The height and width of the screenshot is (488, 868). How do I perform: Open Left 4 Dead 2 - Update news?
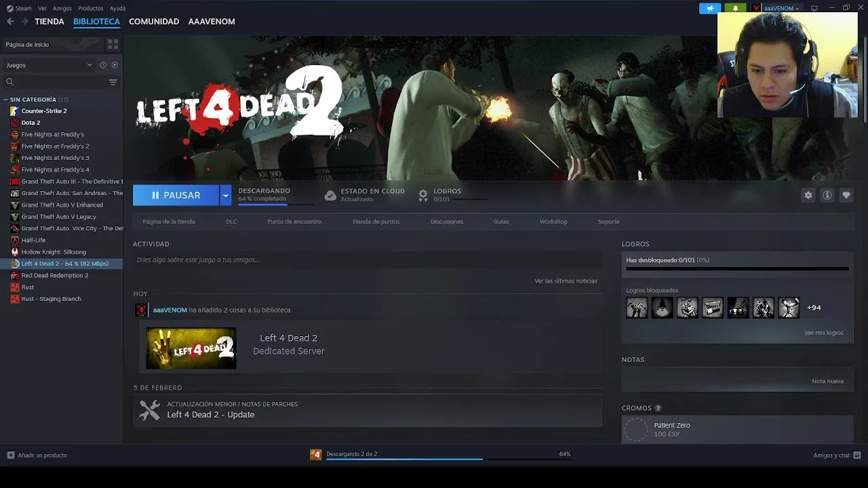coord(211,415)
